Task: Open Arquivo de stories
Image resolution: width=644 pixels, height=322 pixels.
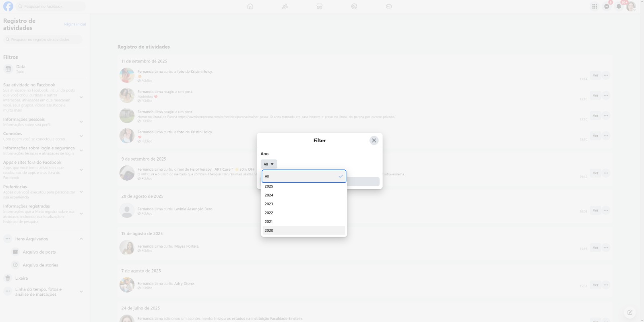Action: pos(40,265)
